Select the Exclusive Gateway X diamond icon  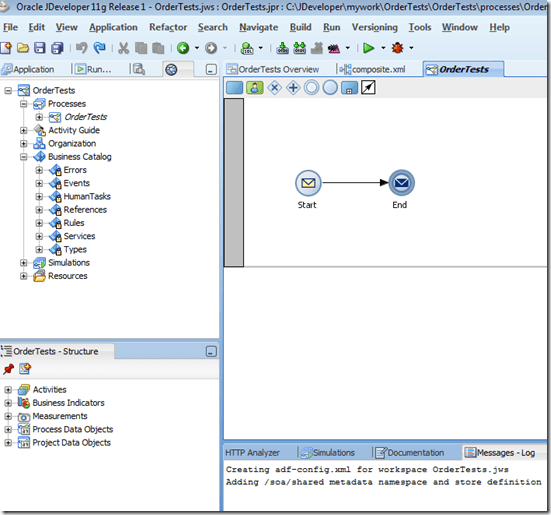click(274, 87)
